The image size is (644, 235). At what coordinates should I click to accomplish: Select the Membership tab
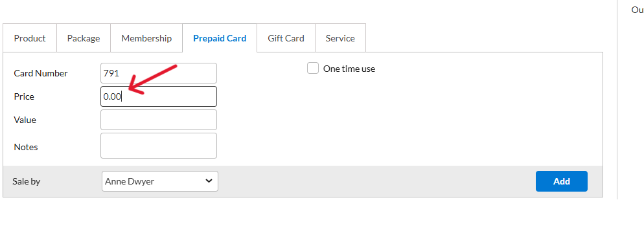coord(146,38)
